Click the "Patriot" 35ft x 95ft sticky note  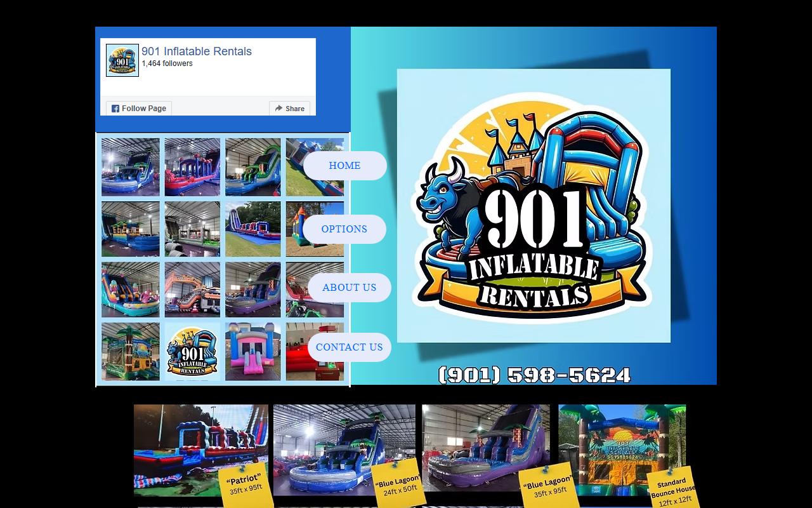point(246,486)
